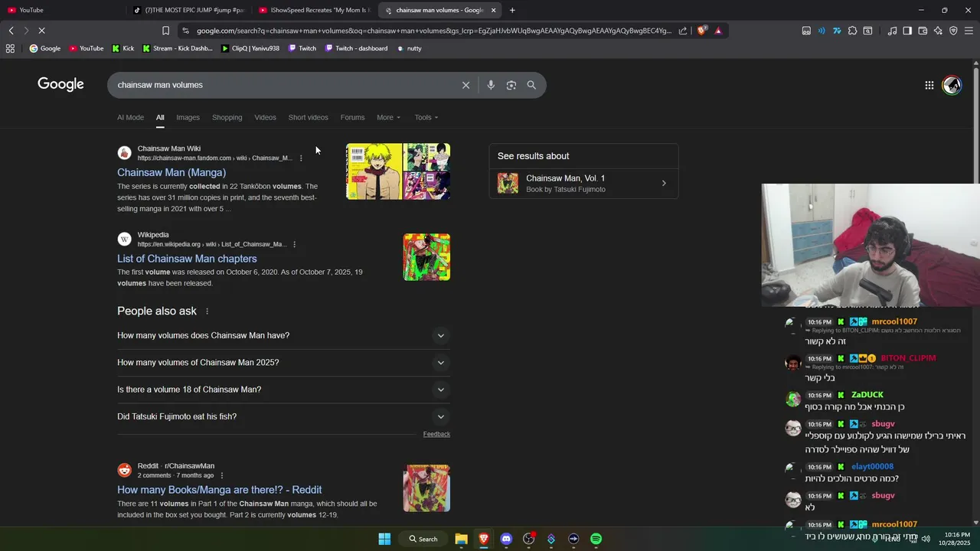Open the Google account avatar menu
Viewport: 980px width, 551px height.
(952, 85)
